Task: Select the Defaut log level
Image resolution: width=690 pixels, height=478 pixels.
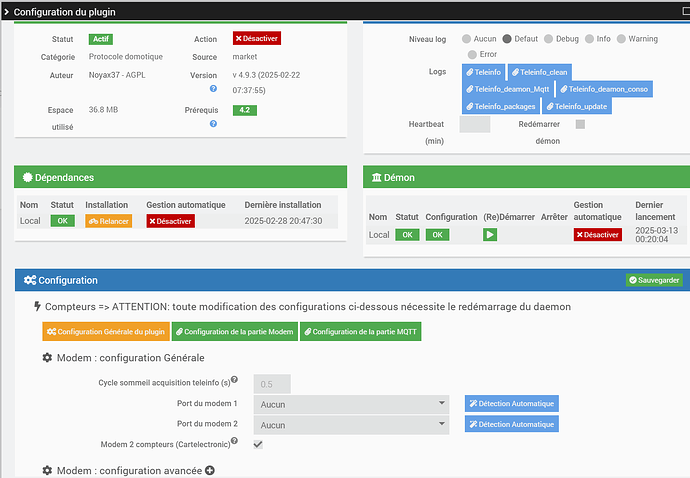Action: [x=507, y=39]
